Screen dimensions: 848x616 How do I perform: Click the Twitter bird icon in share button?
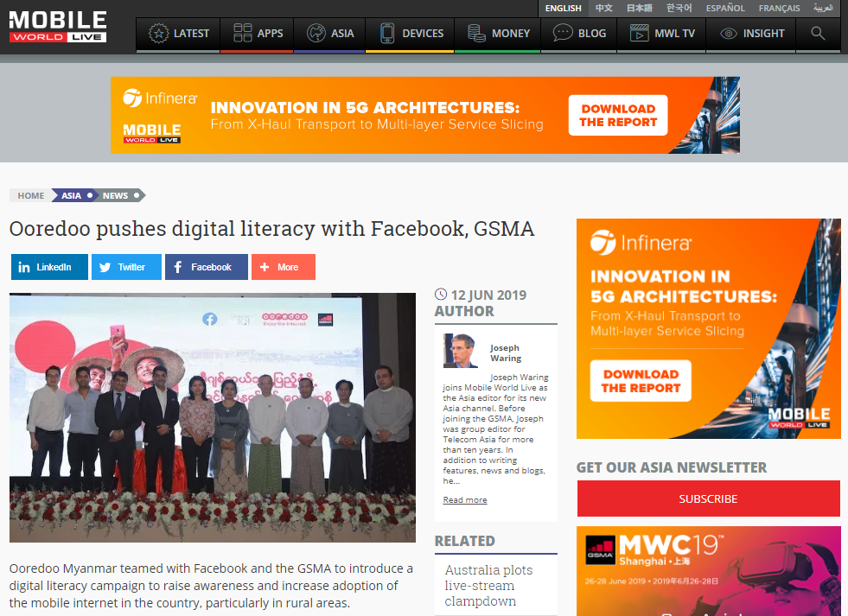tap(105, 267)
